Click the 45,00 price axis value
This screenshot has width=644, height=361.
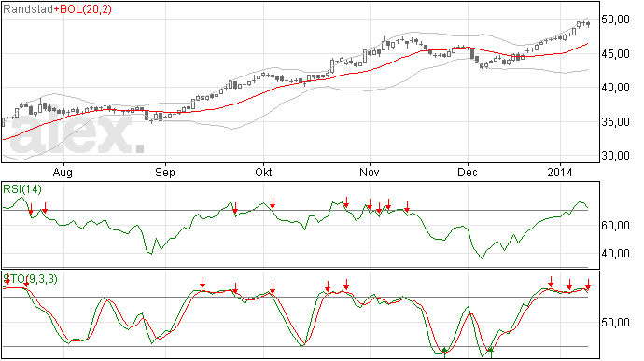pyautogui.click(x=615, y=54)
